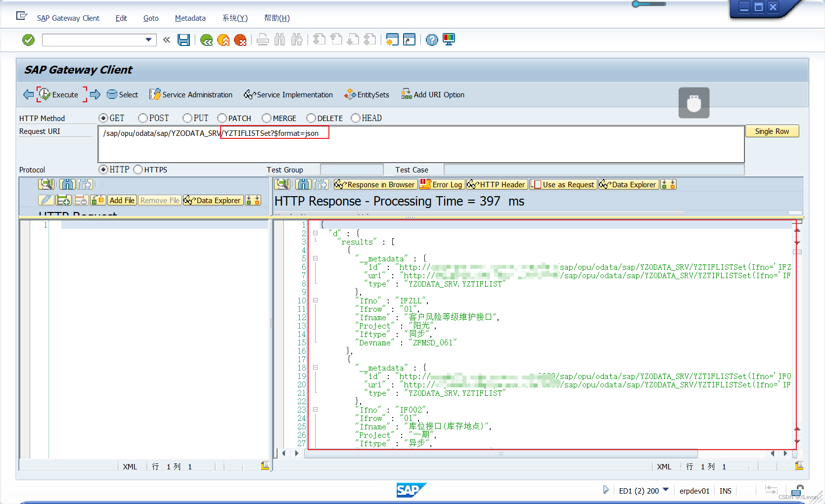
Task: Click the Create New Session icon
Action: coord(392,40)
